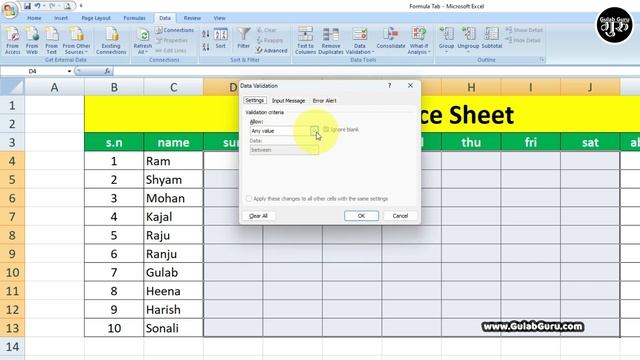Toggle the Ignore blank checkbox

pos(326,129)
